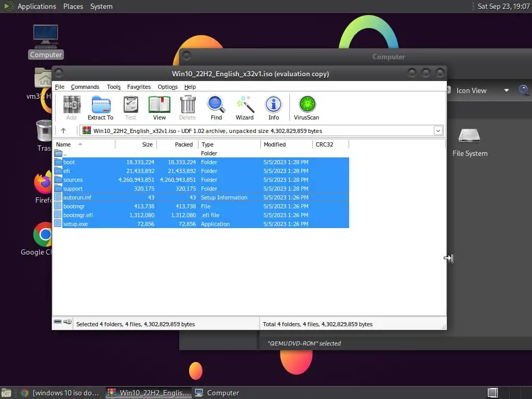This screenshot has width=532, height=399.
Task: Sort by Modified column header
Action: point(286,144)
